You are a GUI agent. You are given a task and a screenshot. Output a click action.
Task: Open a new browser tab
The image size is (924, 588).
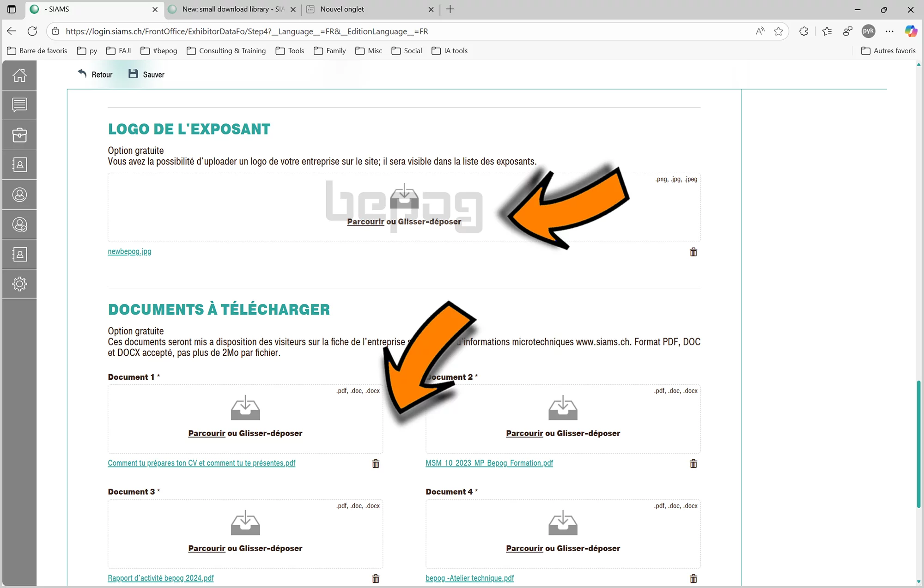[x=450, y=9]
